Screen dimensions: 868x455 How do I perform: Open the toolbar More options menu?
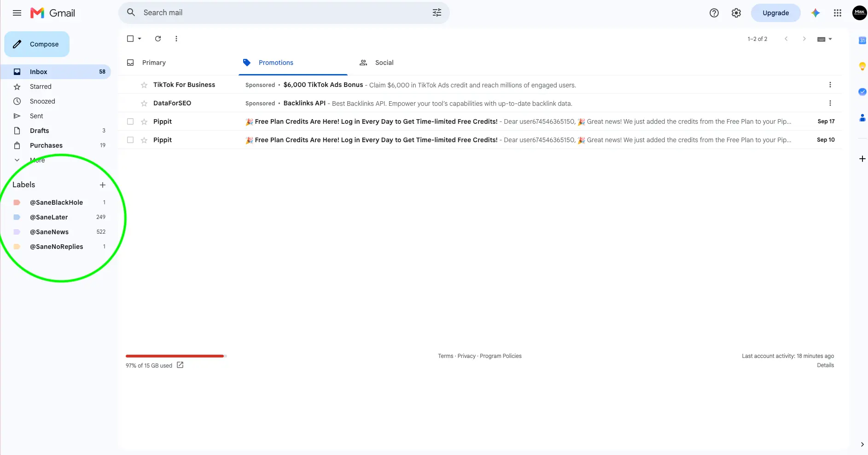pyautogui.click(x=176, y=39)
